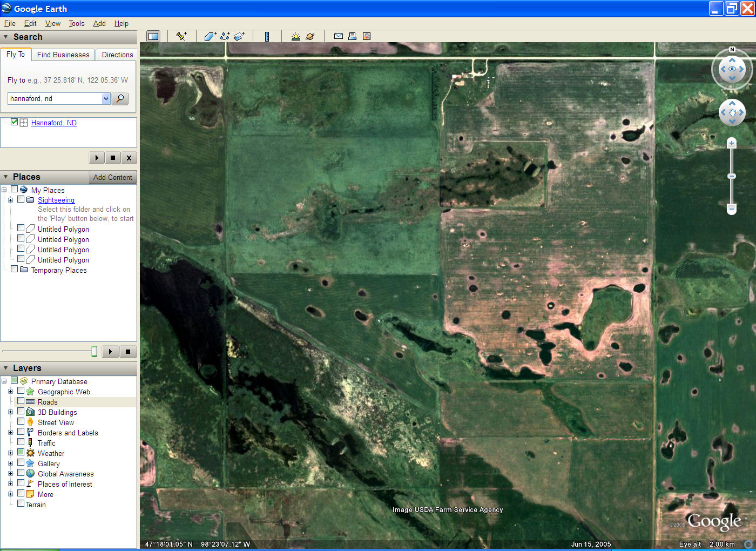
Task: Add a path using the toolbar icon
Action: [225, 36]
